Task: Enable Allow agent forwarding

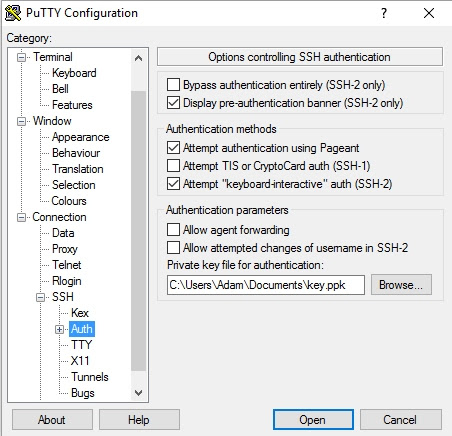Action: [x=173, y=230]
